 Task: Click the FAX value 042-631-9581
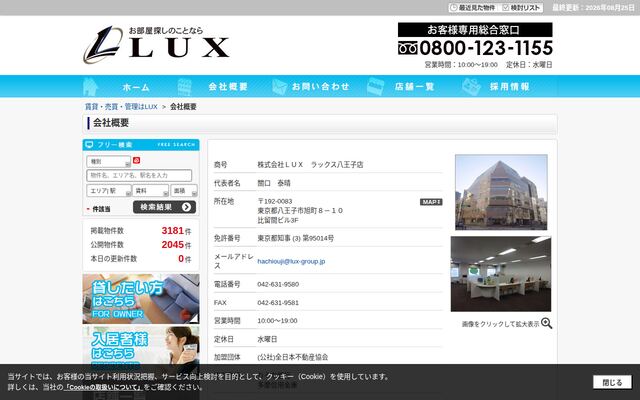click(278, 302)
